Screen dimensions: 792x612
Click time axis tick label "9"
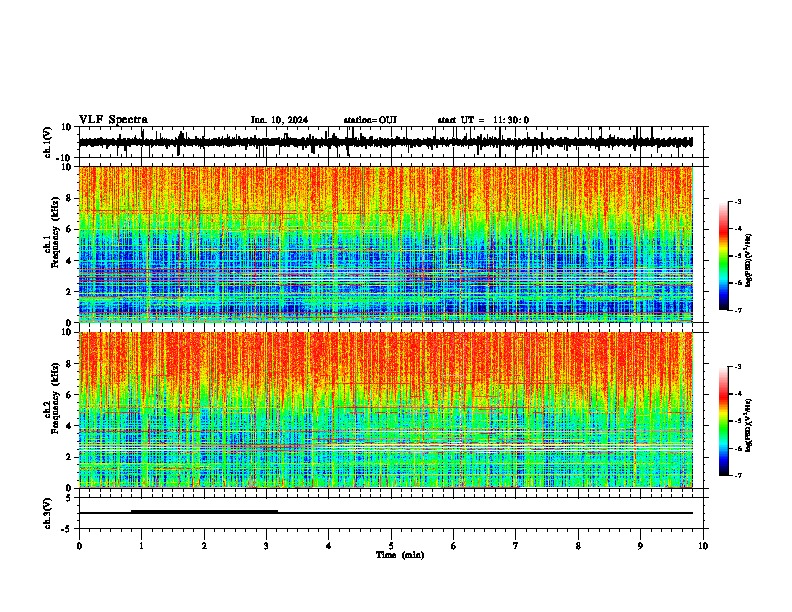[x=640, y=546]
